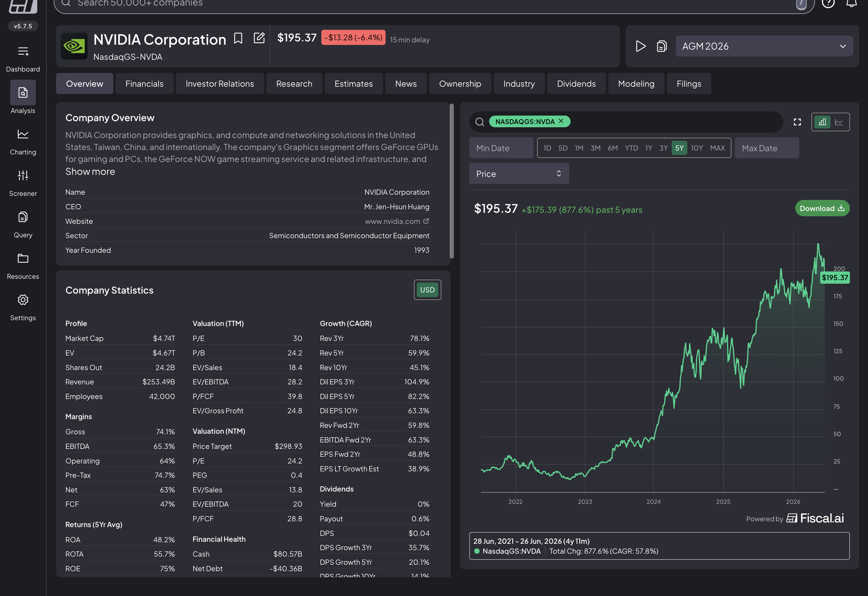Image resolution: width=868 pixels, height=596 pixels.
Task: Open the Investor Relations tab
Action: point(219,84)
